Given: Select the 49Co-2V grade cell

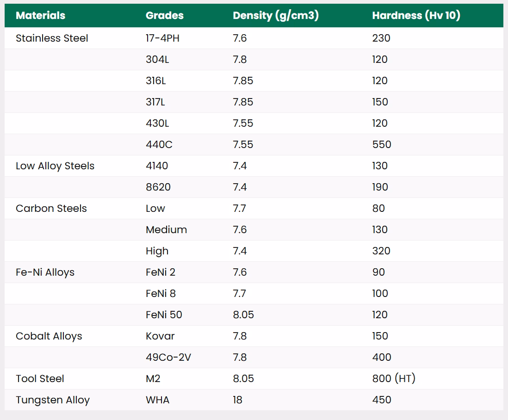Looking at the screenshot, I should click(168, 358).
